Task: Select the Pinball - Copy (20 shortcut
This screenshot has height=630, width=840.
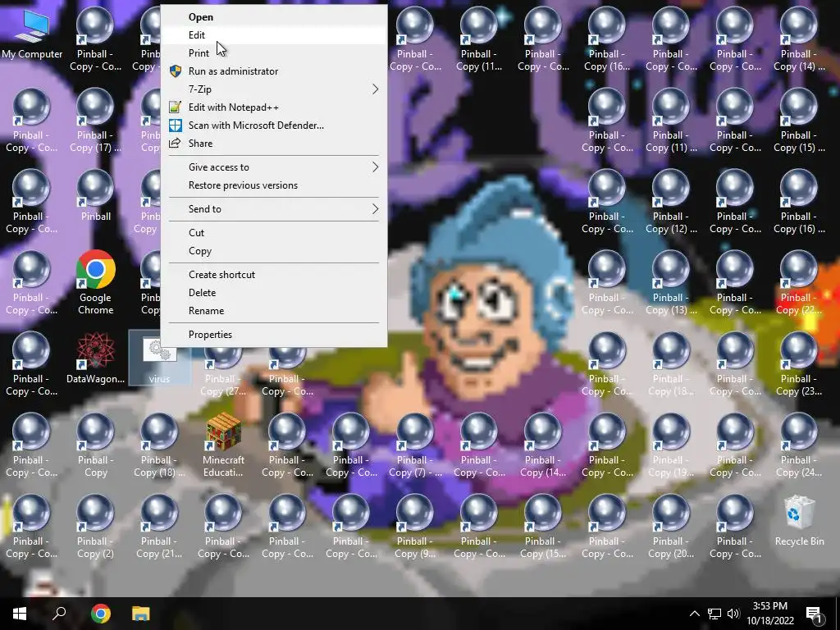Action: [671, 526]
